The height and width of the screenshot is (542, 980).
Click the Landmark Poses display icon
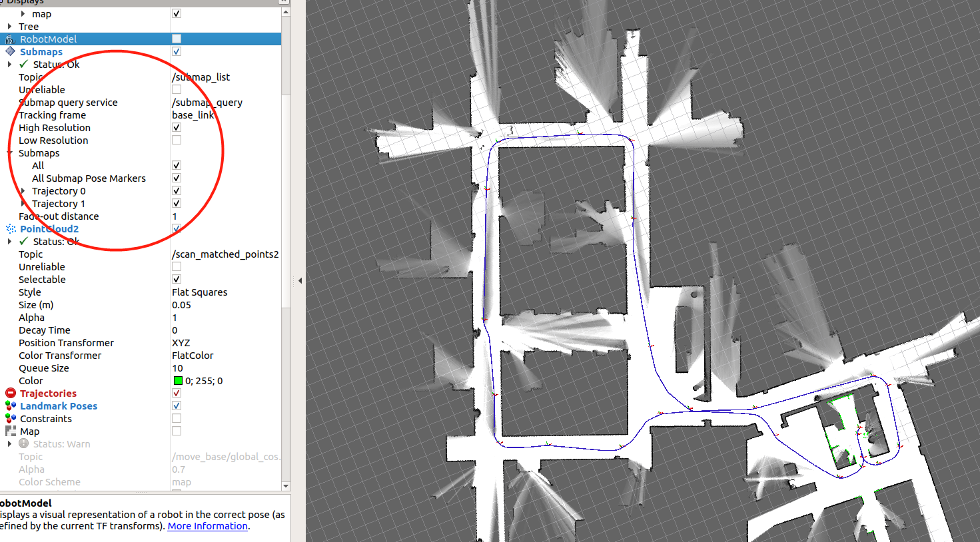click(9, 406)
